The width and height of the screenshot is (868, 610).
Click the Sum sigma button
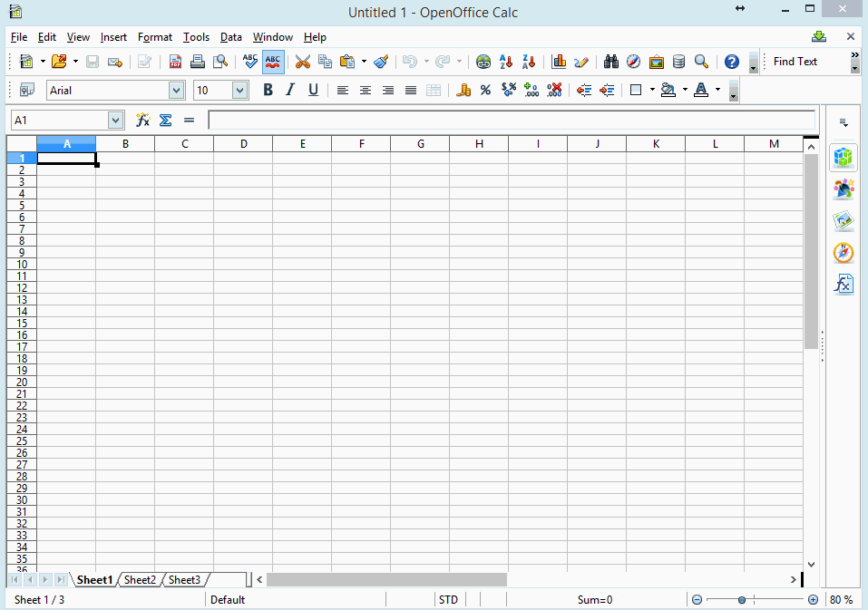click(165, 120)
